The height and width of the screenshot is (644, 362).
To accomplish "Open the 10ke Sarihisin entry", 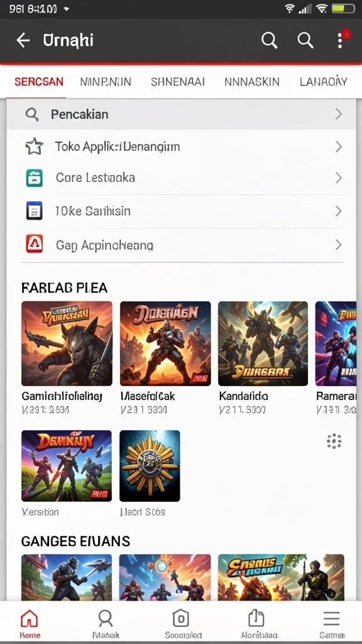I will click(x=182, y=211).
